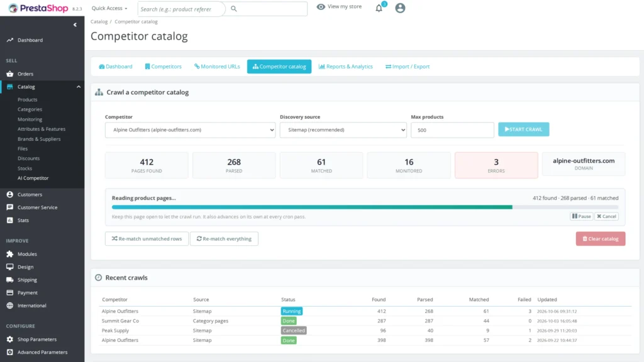Viewport: 644px width, 362px height.
Task: Open the Reports & Analytics tab
Action: (x=346, y=67)
